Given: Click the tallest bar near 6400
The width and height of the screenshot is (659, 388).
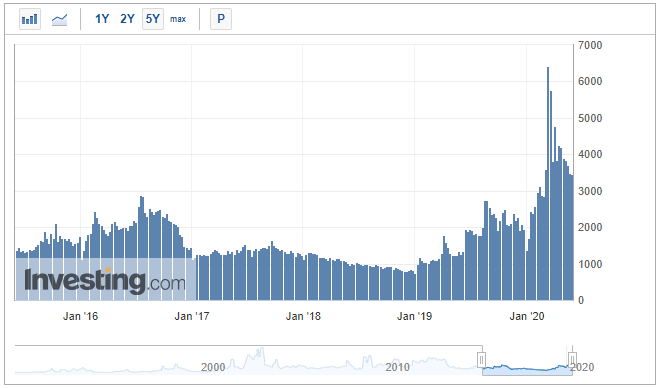Looking at the screenshot, I should coord(548,184).
